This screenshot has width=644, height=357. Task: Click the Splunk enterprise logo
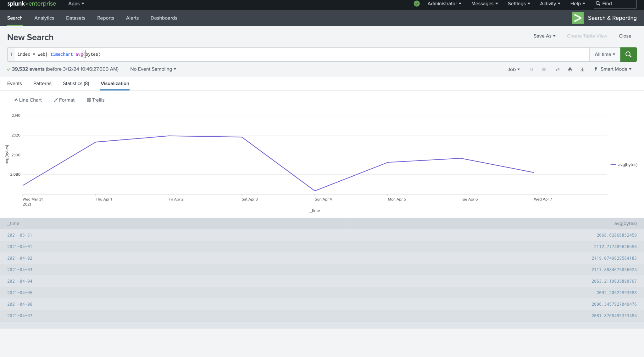(31, 4)
